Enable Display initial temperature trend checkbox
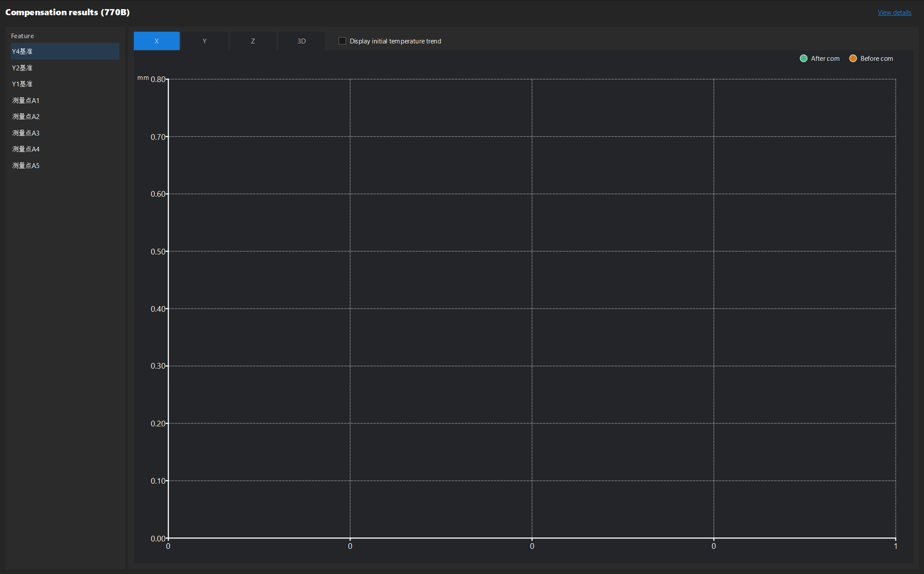This screenshot has height=574, width=924. [x=342, y=41]
